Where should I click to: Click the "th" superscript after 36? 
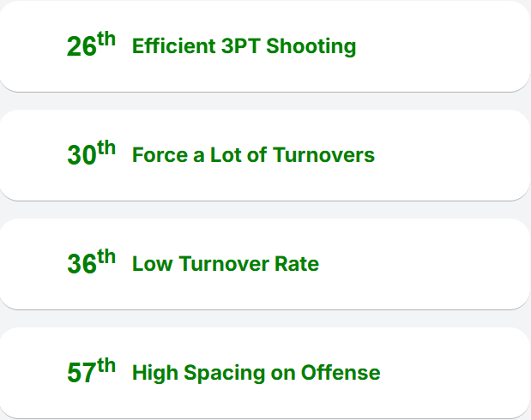[106, 258]
